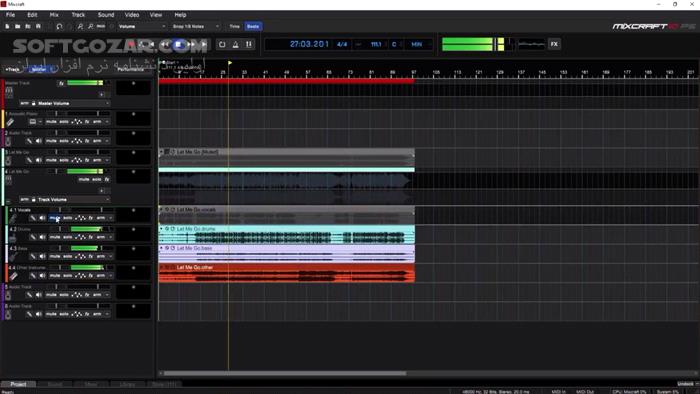
Task: Open arm options dropdown on Acoustic Piano track
Action: [x=107, y=122]
